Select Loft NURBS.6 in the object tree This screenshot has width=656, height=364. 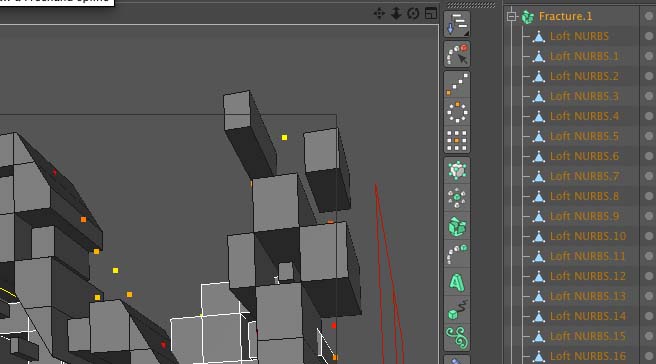point(584,156)
